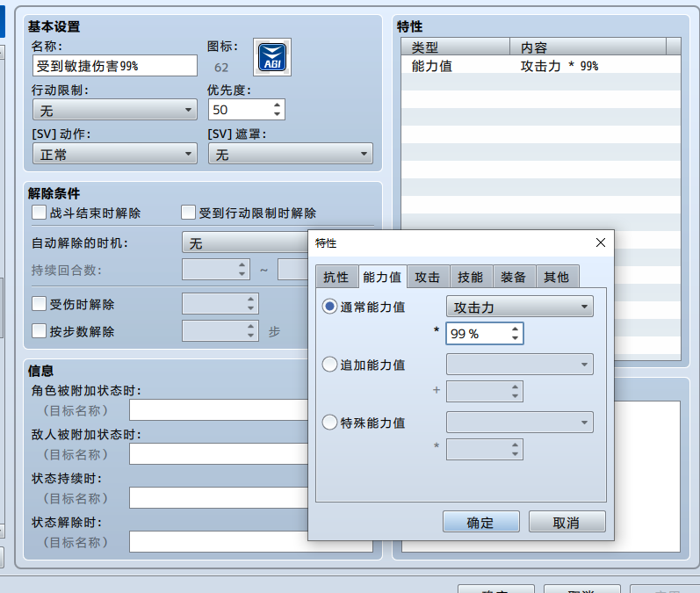Check 战斗结束时解除 checkbox
This screenshot has height=593, width=700.
click(39, 213)
